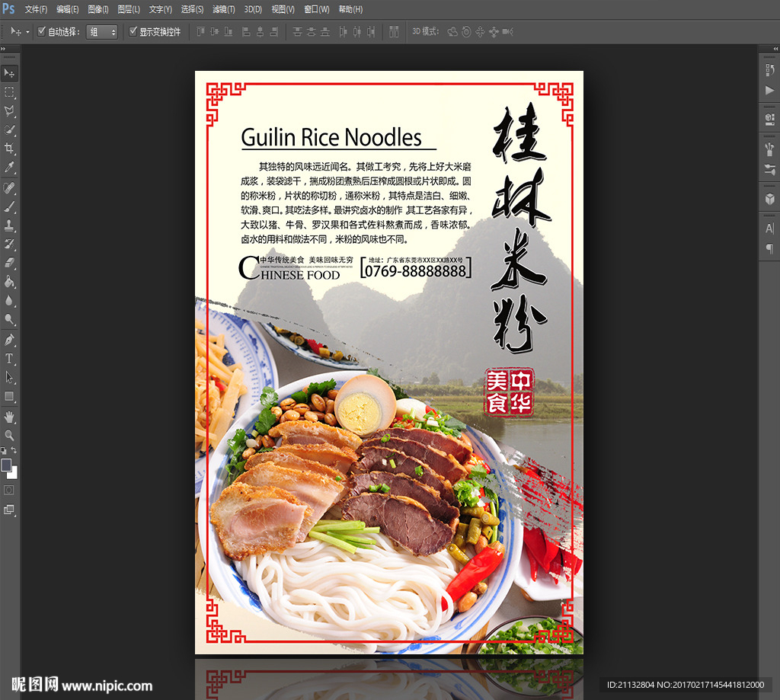Open the 文件(F) menu

36,9
